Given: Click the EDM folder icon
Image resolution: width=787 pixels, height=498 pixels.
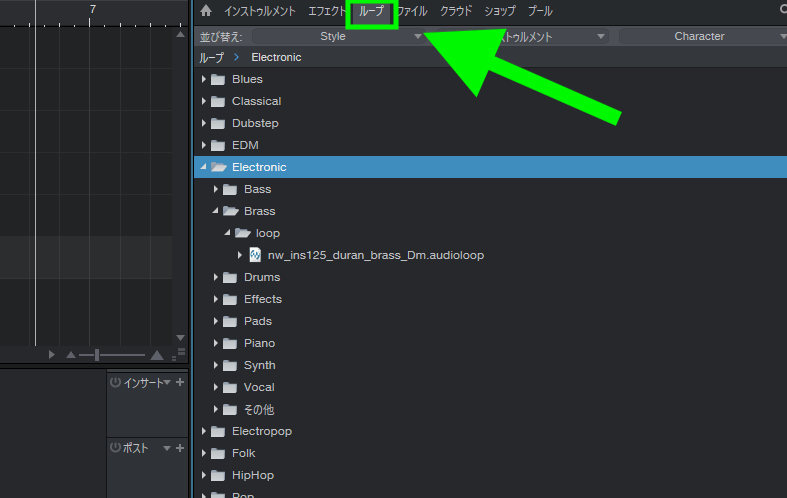Looking at the screenshot, I should (x=218, y=146).
